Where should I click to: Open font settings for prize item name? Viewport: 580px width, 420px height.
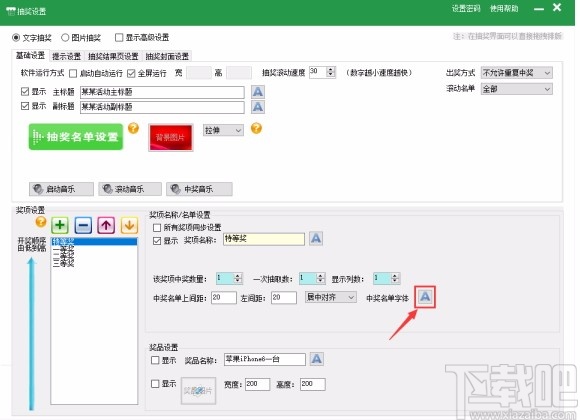pyautogui.click(x=316, y=238)
